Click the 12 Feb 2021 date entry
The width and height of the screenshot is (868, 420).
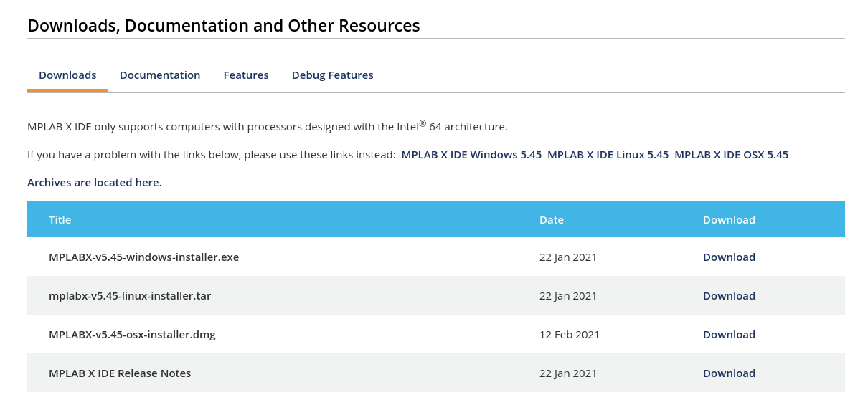pyautogui.click(x=569, y=334)
